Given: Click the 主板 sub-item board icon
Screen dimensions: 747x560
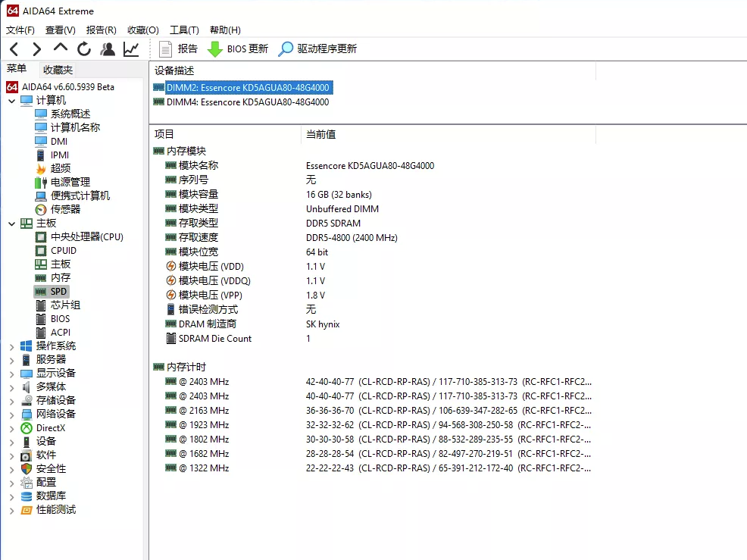Looking at the screenshot, I should (41, 264).
